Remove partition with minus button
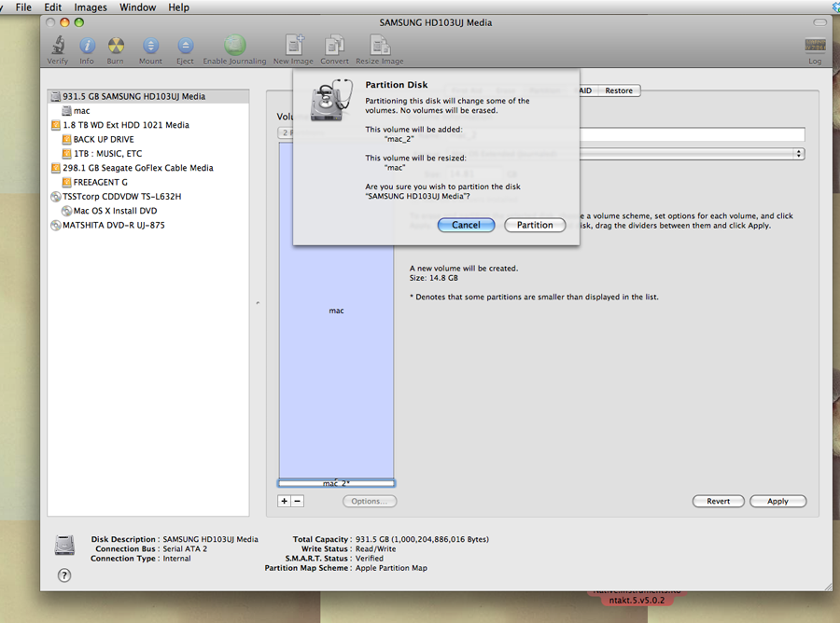840x623 pixels. (x=298, y=501)
